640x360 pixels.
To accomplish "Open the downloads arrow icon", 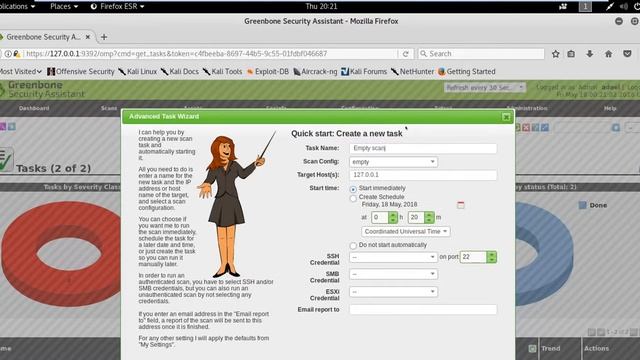I will click(x=590, y=54).
